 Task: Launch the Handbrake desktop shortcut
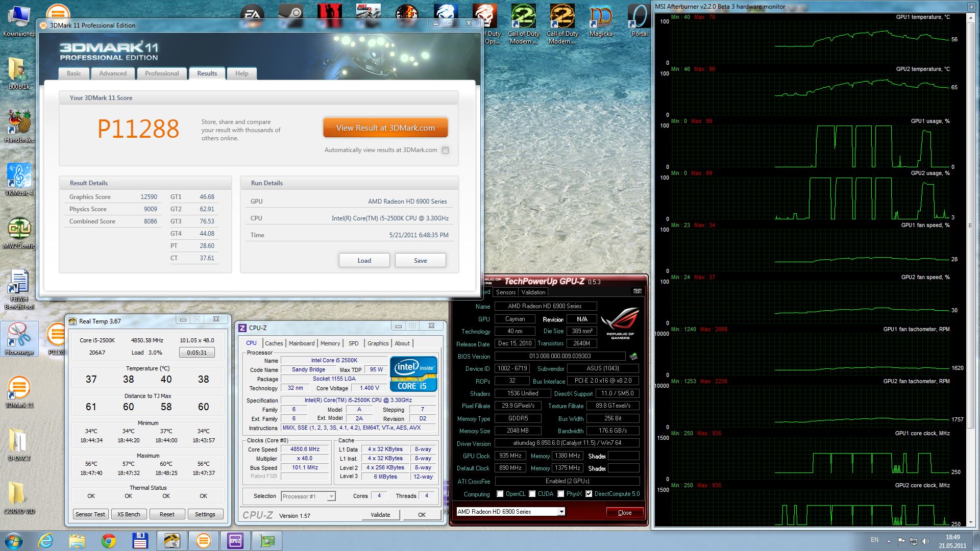tap(19, 126)
